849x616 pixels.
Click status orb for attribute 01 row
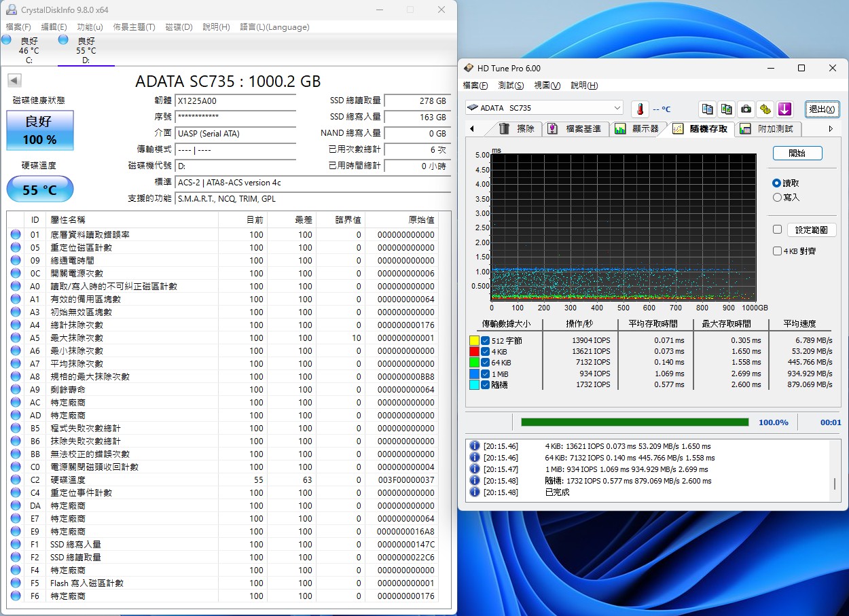click(x=16, y=234)
